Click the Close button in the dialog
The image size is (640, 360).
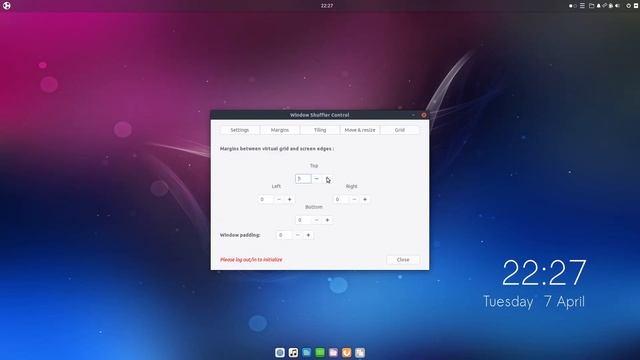403,260
